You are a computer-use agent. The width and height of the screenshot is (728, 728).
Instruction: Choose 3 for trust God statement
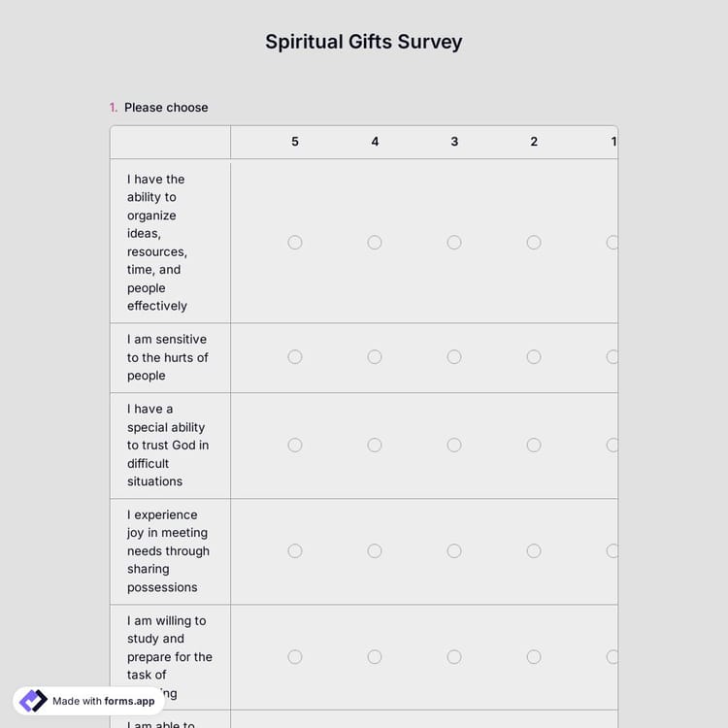454,446
